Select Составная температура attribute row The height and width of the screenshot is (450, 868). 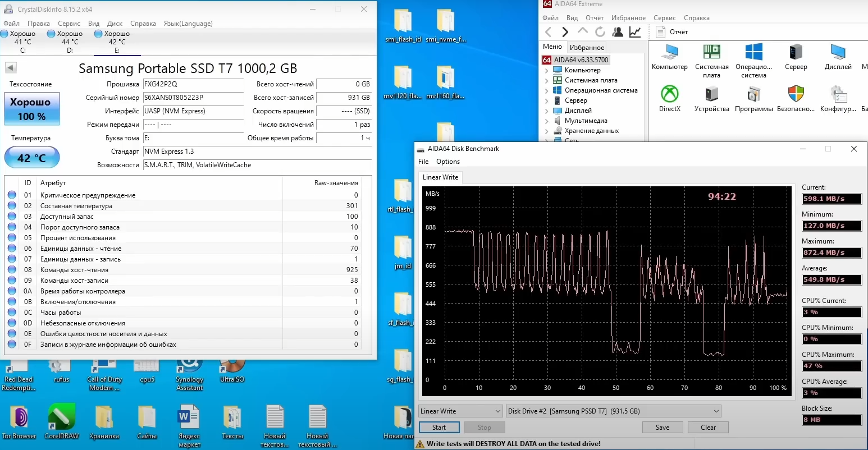click(x=183, y=206)
